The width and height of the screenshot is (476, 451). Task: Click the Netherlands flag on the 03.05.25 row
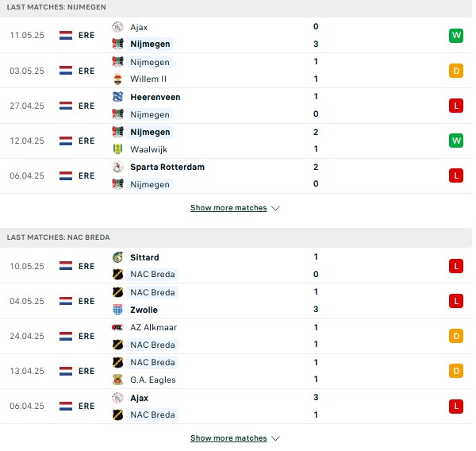point(66,71)
